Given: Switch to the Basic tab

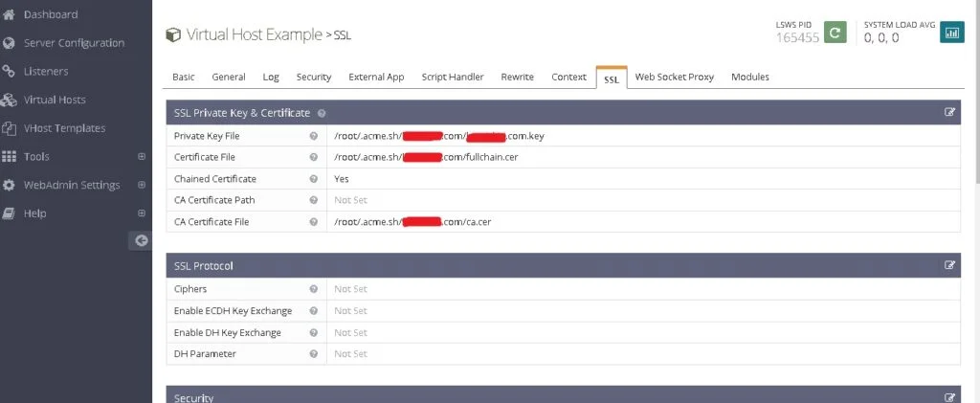Looking at the screenshot, I should click(183, 77).
